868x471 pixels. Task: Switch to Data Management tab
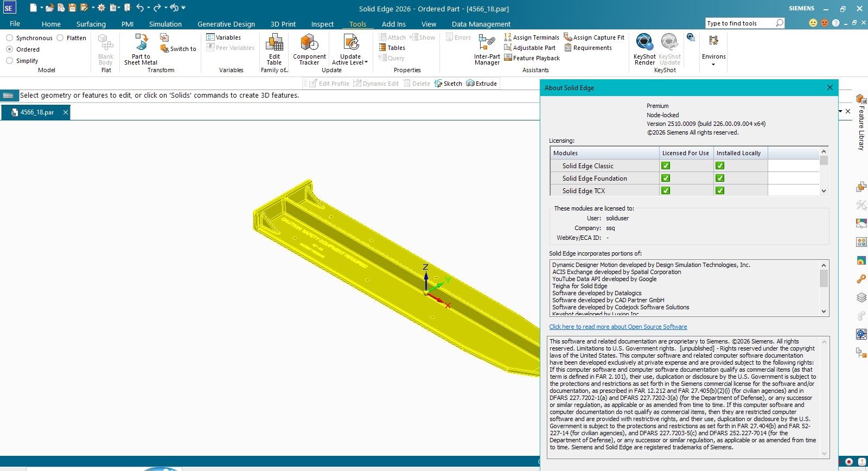(x=481, y=24)
